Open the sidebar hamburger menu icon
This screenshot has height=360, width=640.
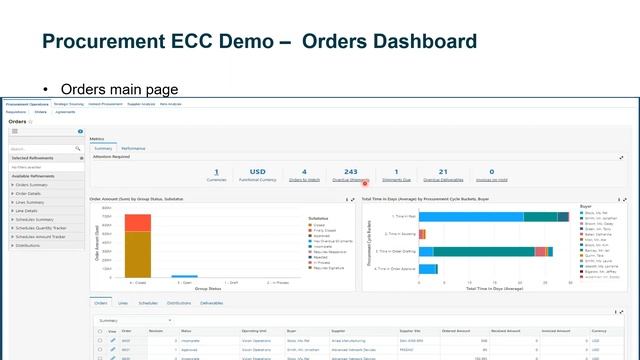15,131
